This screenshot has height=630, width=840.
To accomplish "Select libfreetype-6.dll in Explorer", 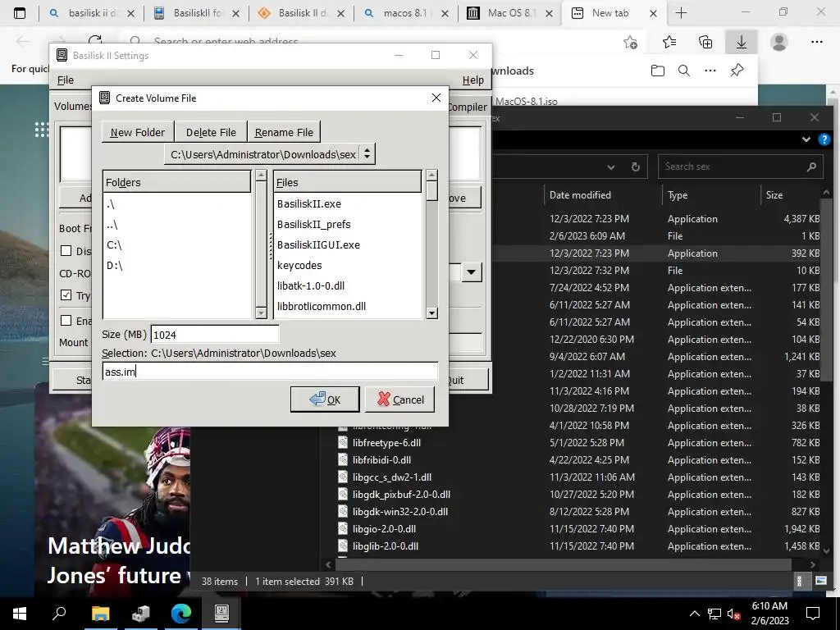I will (386, 442).
